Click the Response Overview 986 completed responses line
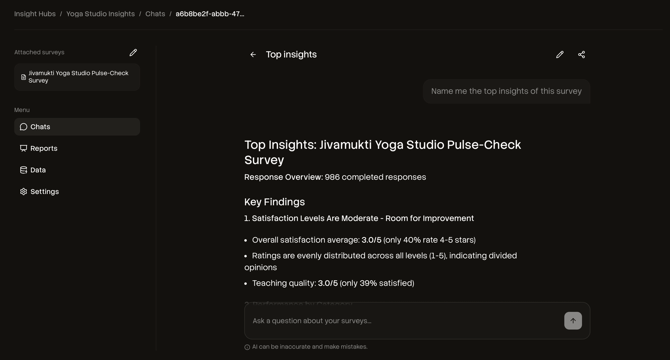Screen dimensions: 670x360 335,177
